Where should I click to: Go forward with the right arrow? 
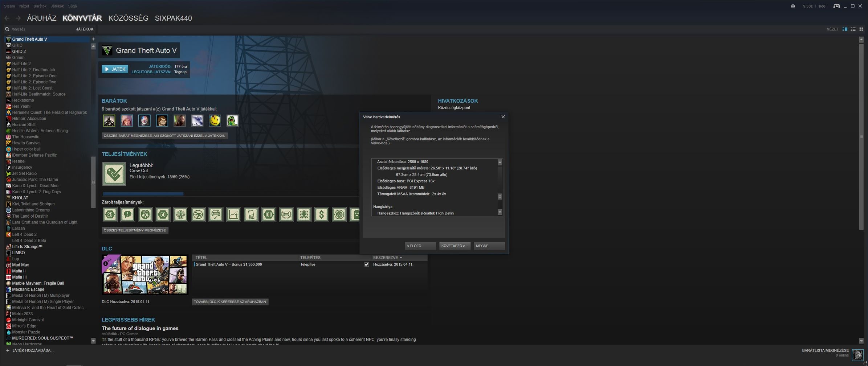[x=18, y=18]
